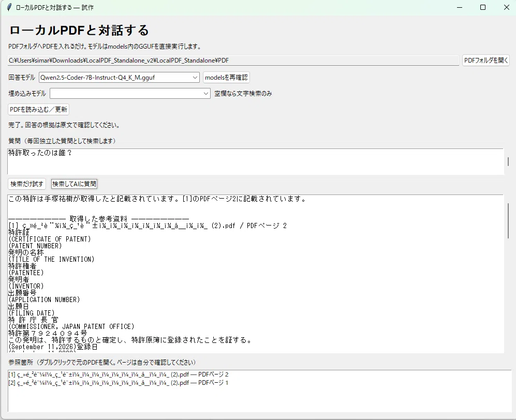Viewport: 516px width, 420px height.
Task: Click the 検索だけ試す button
Action: click(x=27, y=184)
